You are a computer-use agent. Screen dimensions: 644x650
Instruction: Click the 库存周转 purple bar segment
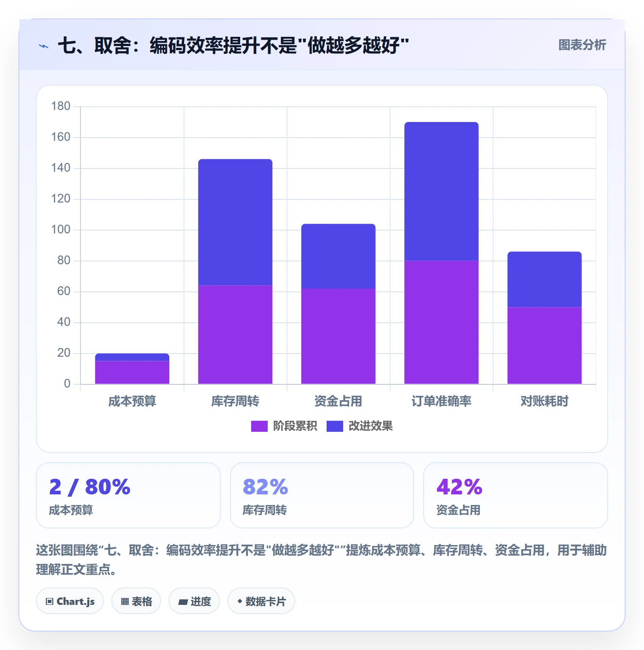235,335
